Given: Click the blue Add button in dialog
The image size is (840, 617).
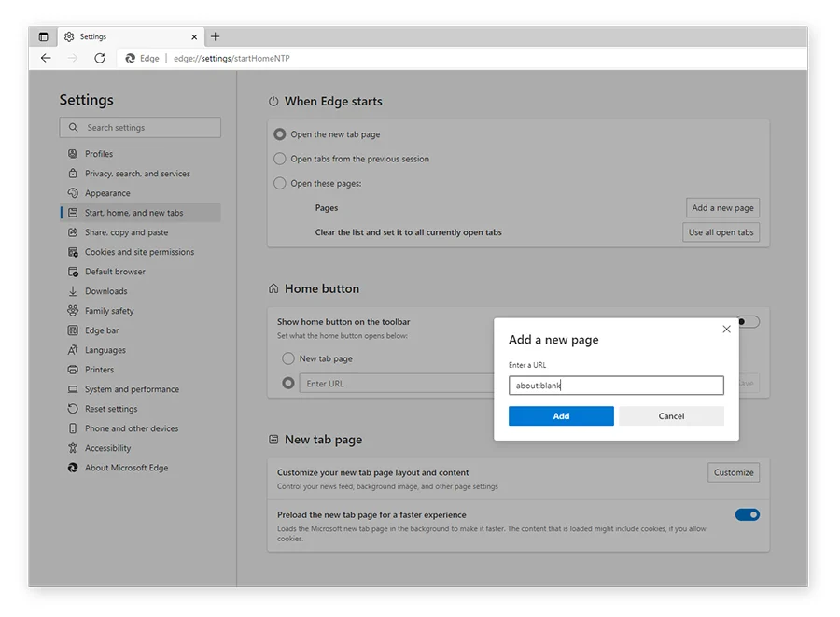Looking at the screenshot, I should click(561, 416).
